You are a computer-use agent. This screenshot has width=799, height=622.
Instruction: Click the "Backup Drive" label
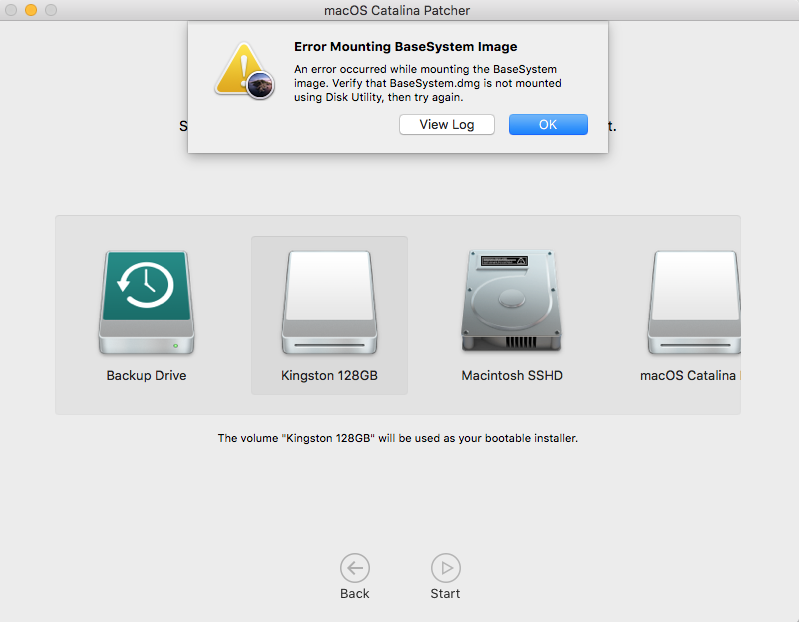(x=146, y=375)
